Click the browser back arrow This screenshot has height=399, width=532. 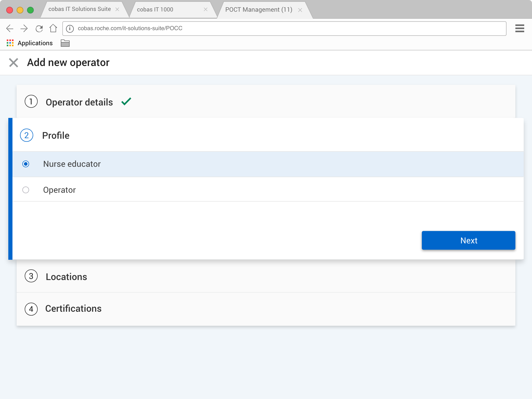click(x=10, y=28)
